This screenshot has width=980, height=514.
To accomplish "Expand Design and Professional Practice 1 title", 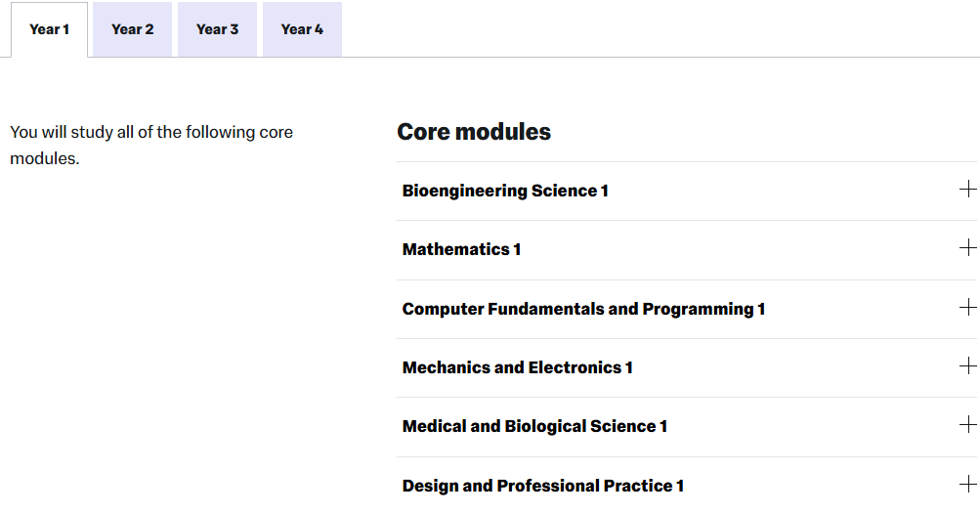I will pyautogui.click(x=542, y=486).
